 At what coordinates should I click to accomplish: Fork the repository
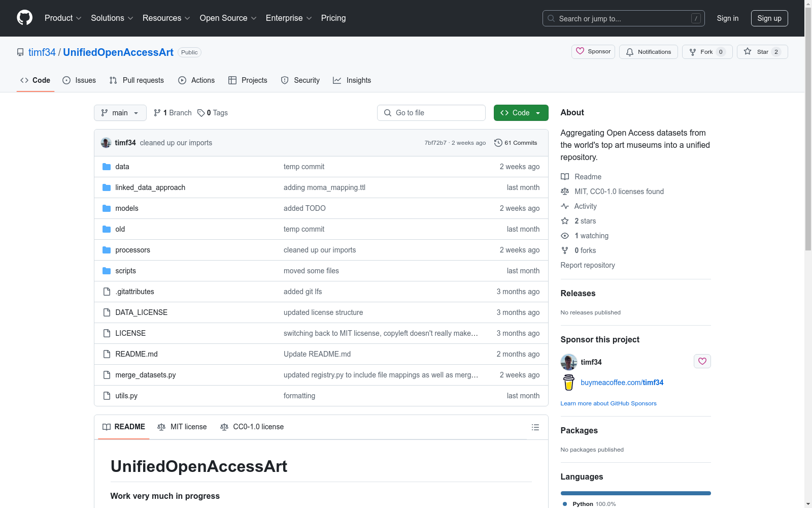[707, 52]
